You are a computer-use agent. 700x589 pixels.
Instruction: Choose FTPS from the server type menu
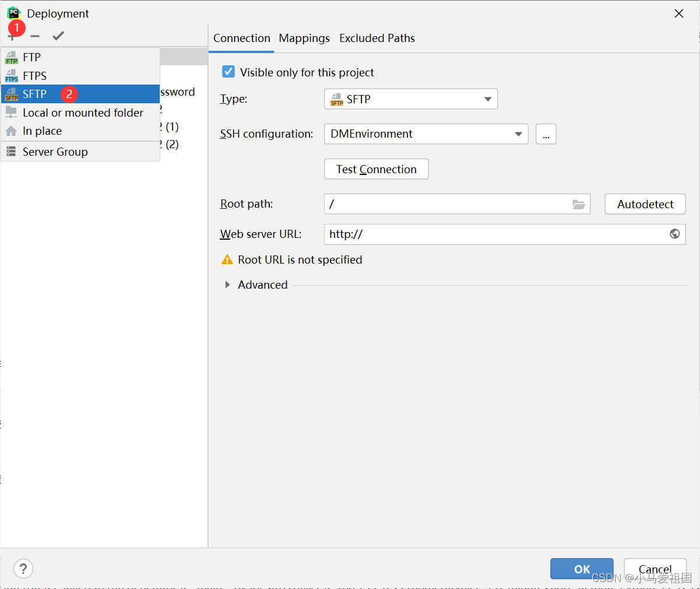80,76
